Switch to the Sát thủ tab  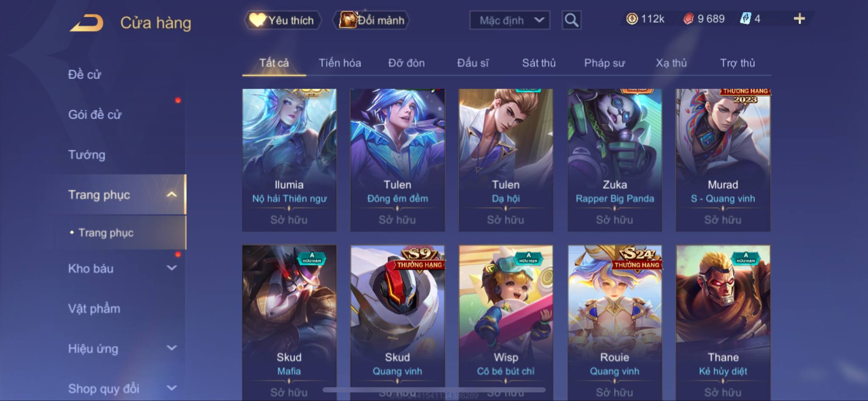click(x=539, y=63)
